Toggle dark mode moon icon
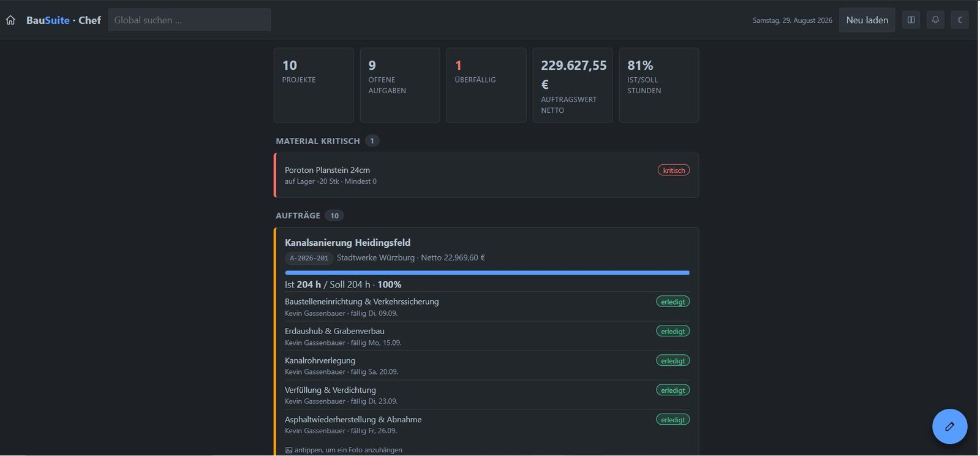The width and height of the screenshot is (980, 456). (x=960, y=20)
